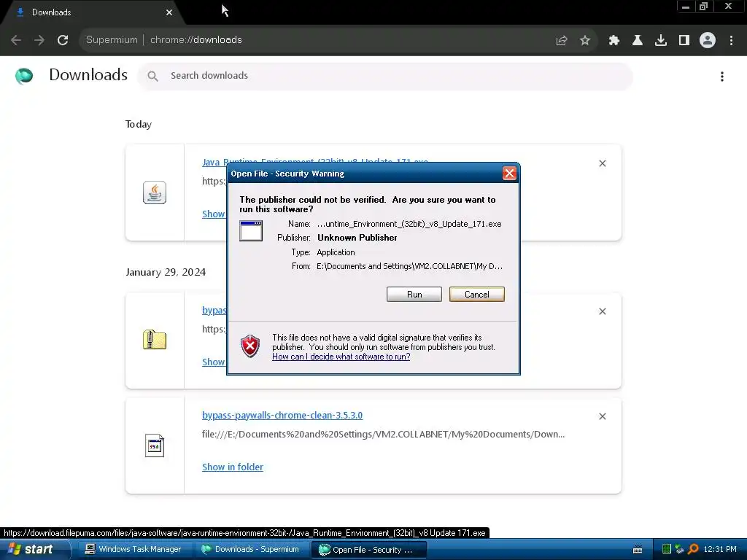Click Run in the Security Warning dialog
747x560 pixels.
tap(414, 295)
